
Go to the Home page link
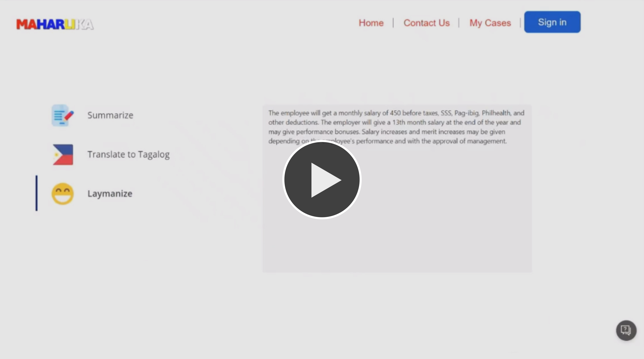coord(371,23)
